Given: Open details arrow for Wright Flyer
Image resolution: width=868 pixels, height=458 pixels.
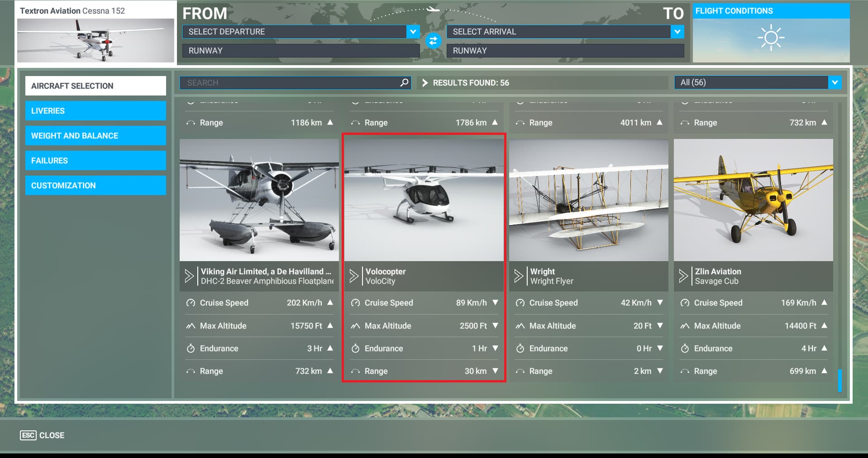Looking at the screenshot, I should point(519,276).
